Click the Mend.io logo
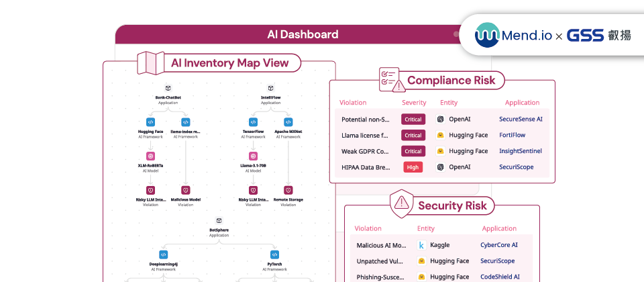This screenshot has width=644, height=282. coord(514,36)
